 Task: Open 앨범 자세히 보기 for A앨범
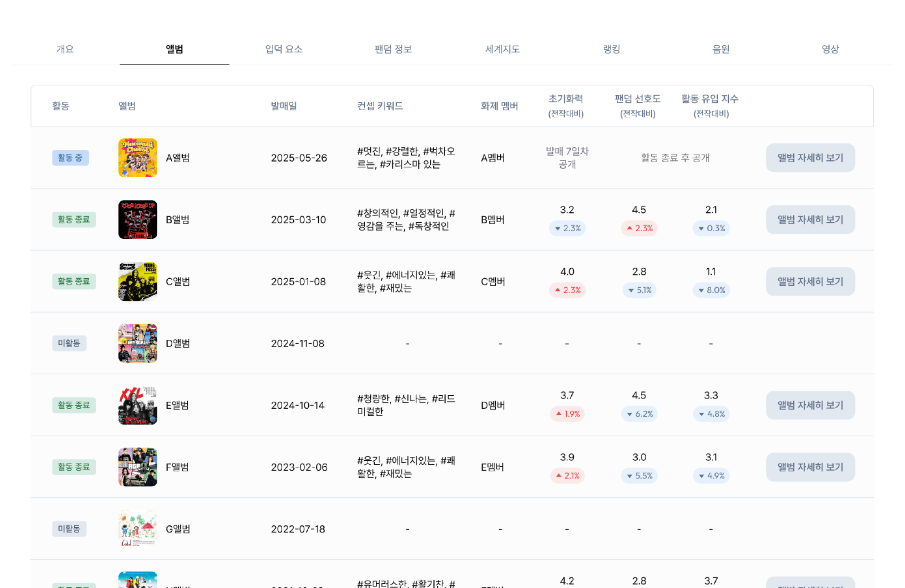(810, 158)
